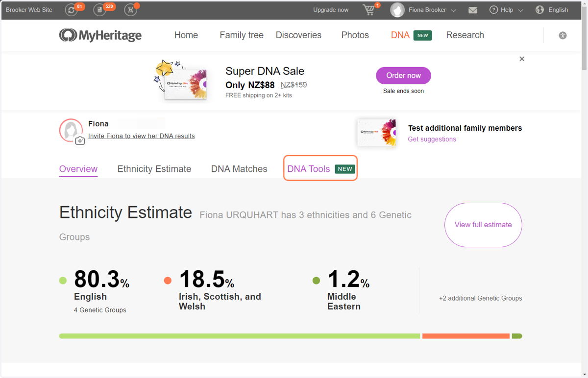This screenshot has width=588, height=378.
Task: Open the English language selector
Action: (558, 10)
